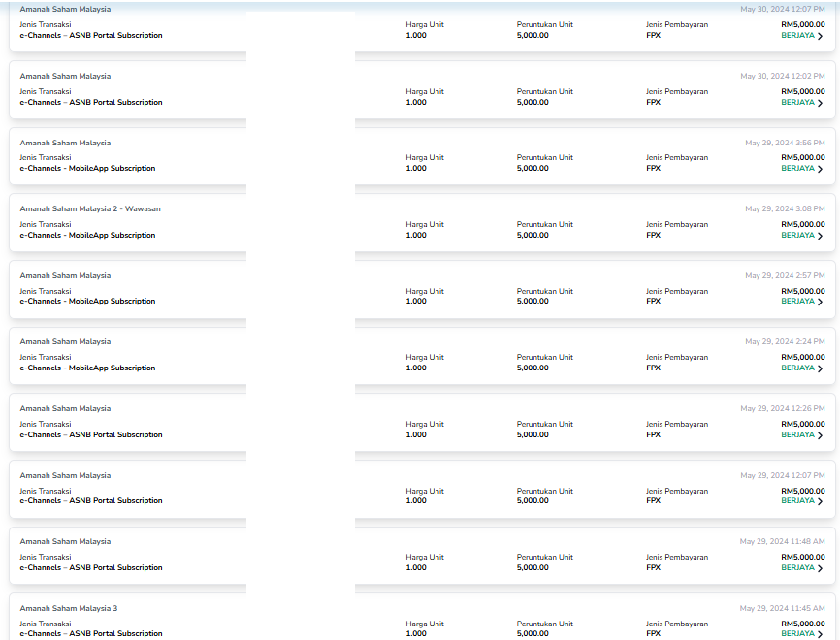The height and width of the screenshot is (640, 840).
Task: Click BERJAYA status on May 30 12:02 PM card
Action: click(x=797, y=102)
